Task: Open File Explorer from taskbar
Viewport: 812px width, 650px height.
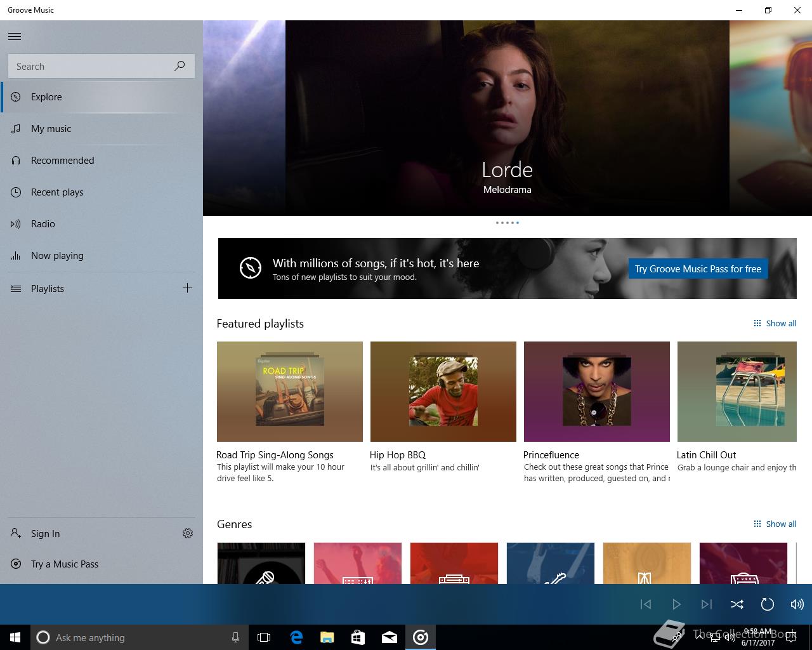Action: coord(327,637)
